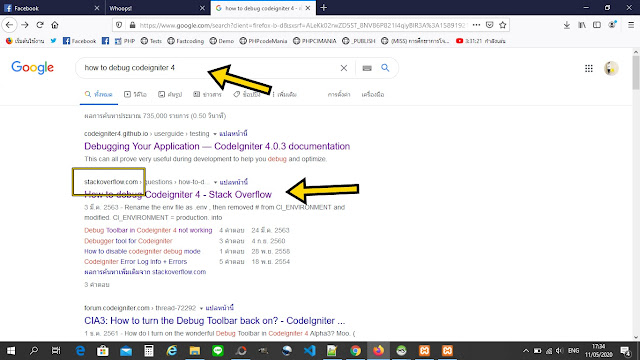Open a new browser tab
Viewport: 640px width, 360px height.
(x=324, y=8)
